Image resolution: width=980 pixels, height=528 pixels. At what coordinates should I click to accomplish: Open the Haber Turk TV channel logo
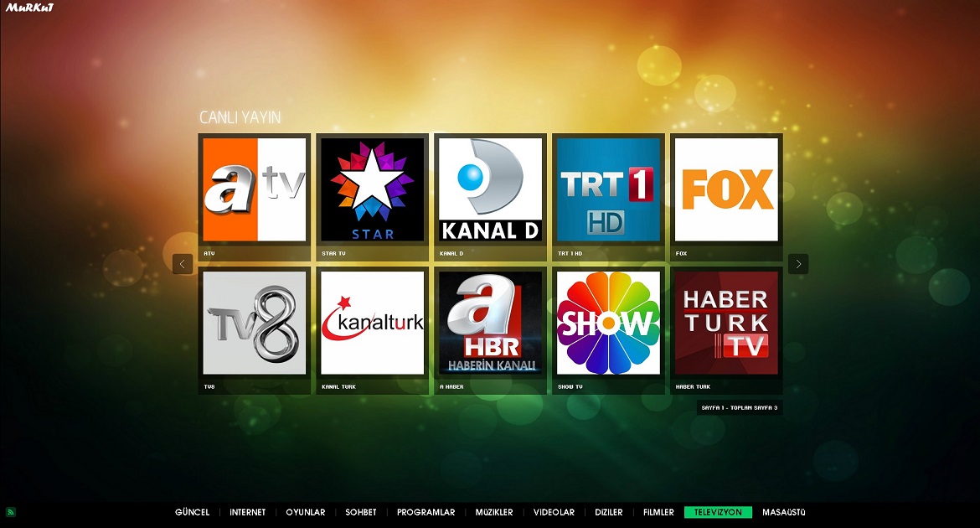727,323
